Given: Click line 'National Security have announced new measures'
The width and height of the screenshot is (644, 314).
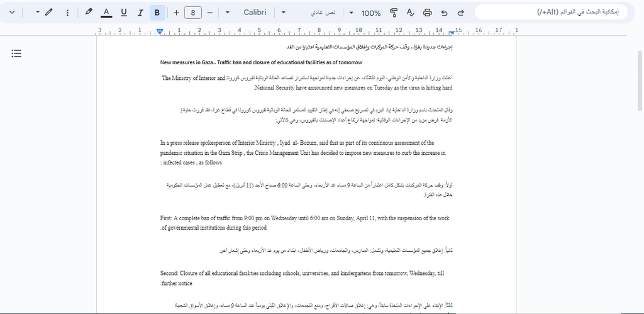Looking at the screenshot, I should (x=353, y=88).
